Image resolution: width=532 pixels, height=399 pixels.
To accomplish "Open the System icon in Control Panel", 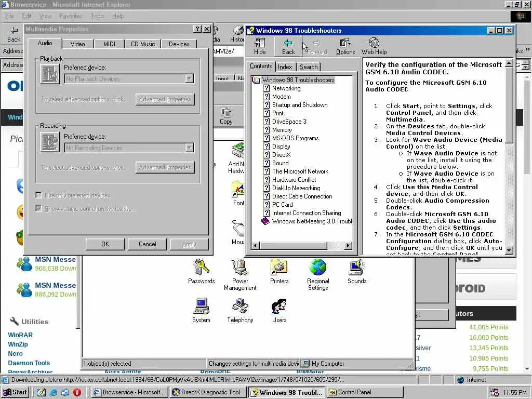I will coord(201,311).
